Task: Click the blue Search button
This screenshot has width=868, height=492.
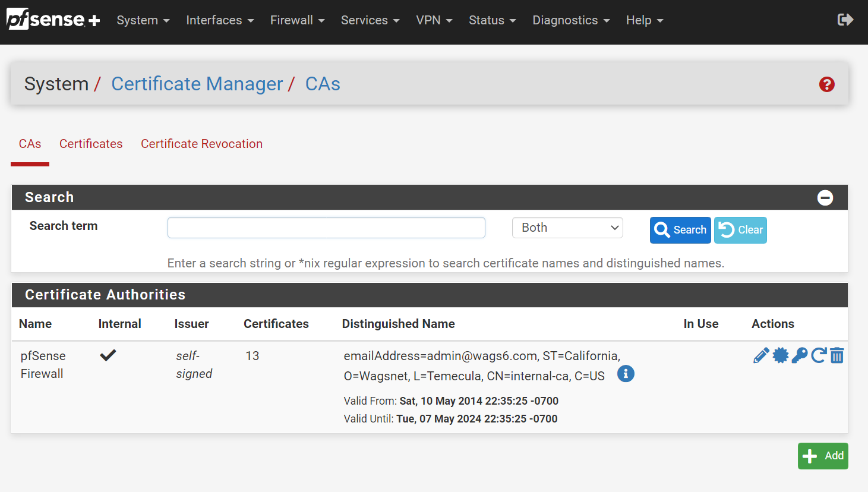Action: (680, 230)
